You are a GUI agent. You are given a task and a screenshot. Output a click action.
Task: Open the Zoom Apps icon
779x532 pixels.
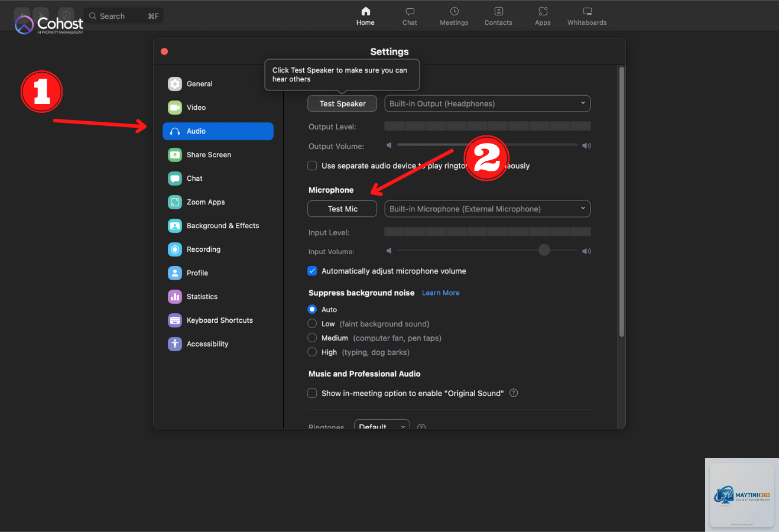pyautogui.click(x=175, y=202)
